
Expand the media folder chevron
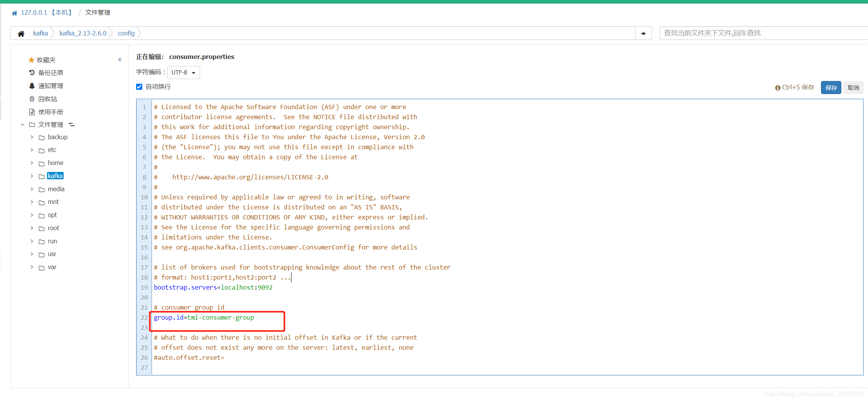point(32,189)
